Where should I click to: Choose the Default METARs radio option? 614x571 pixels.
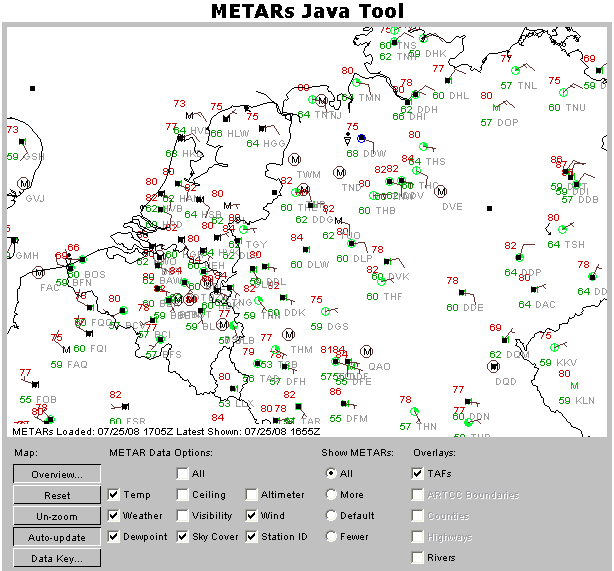[331, 516]
